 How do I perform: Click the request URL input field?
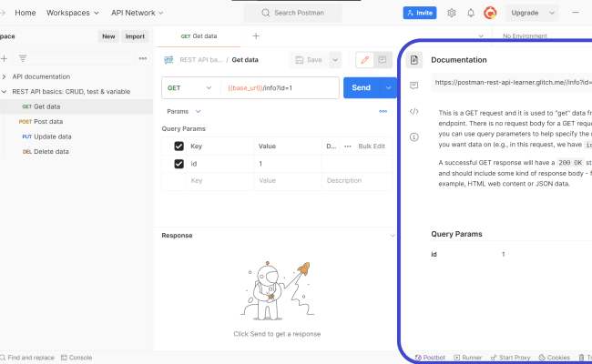coord(280,88)
